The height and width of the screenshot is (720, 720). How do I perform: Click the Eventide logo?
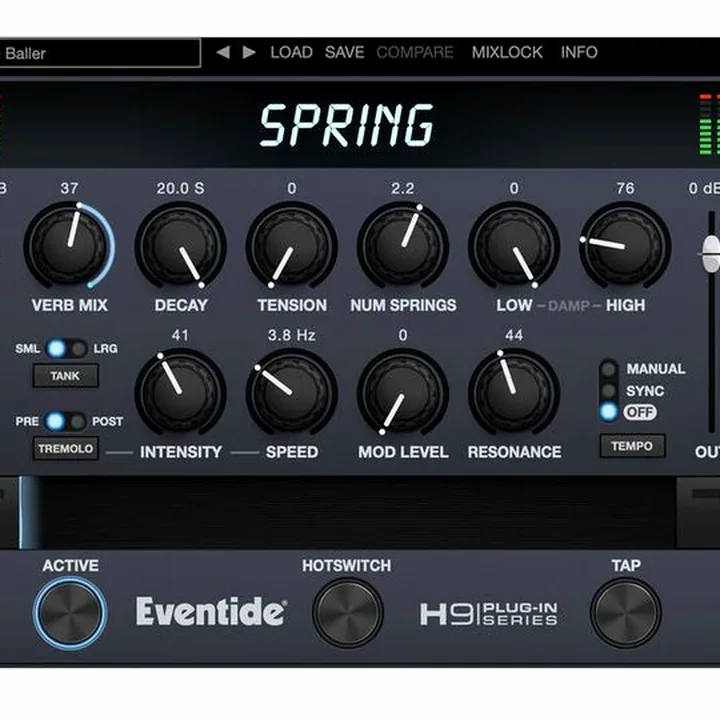point(211,612)
